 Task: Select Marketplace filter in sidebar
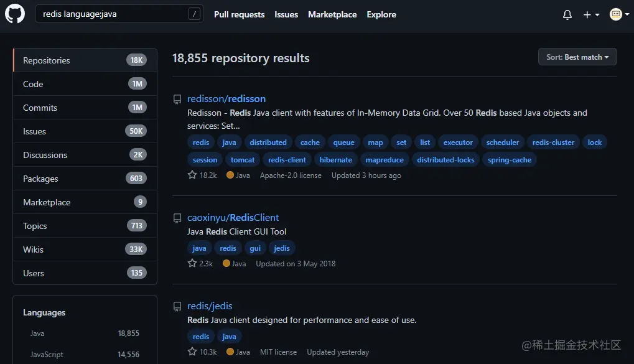coord(85,202)
